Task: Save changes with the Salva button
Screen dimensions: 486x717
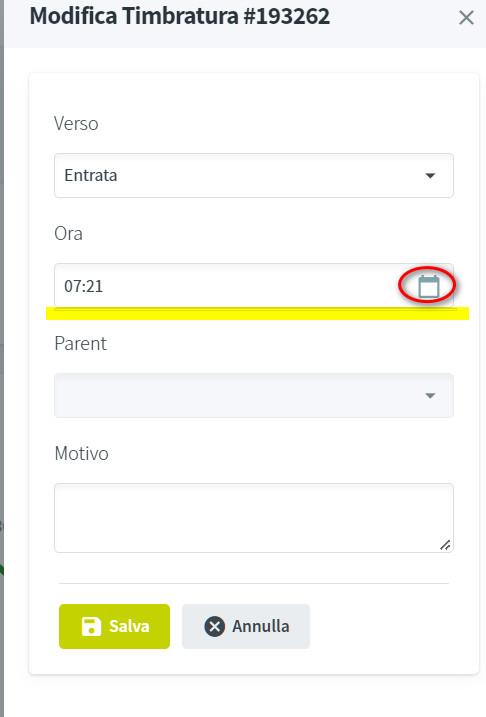Action: click(114, 626)
